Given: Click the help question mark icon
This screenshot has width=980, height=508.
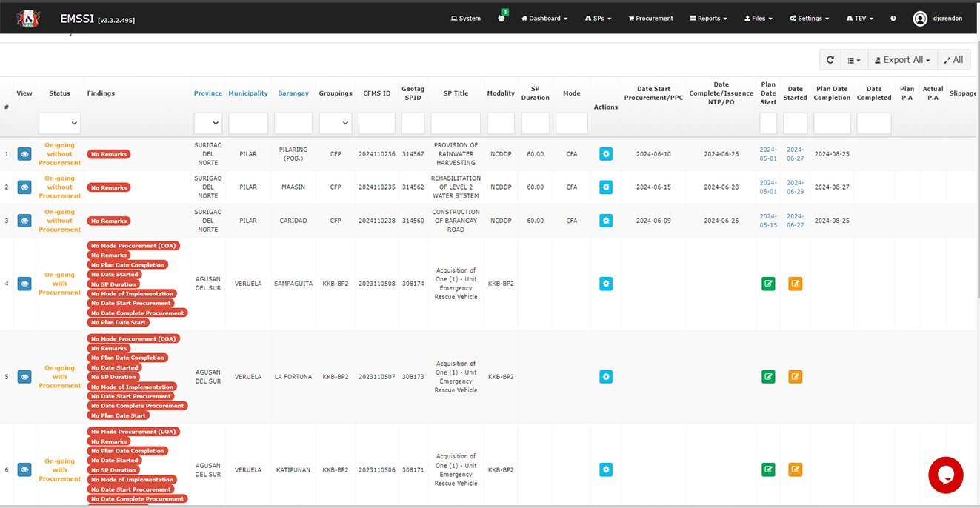Looking at the screenshot, I should coord(893,19).
